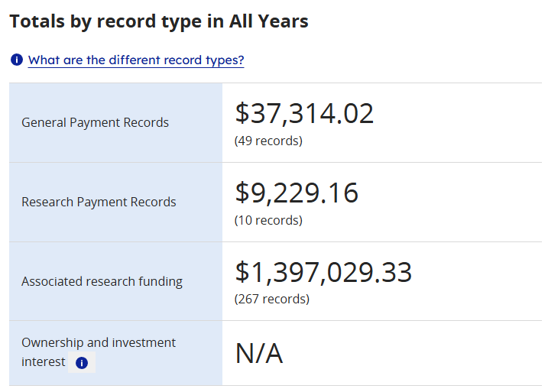This screenshot has height=392, width=548.
Task: Click '(49 records)' text
Action: 268,141
